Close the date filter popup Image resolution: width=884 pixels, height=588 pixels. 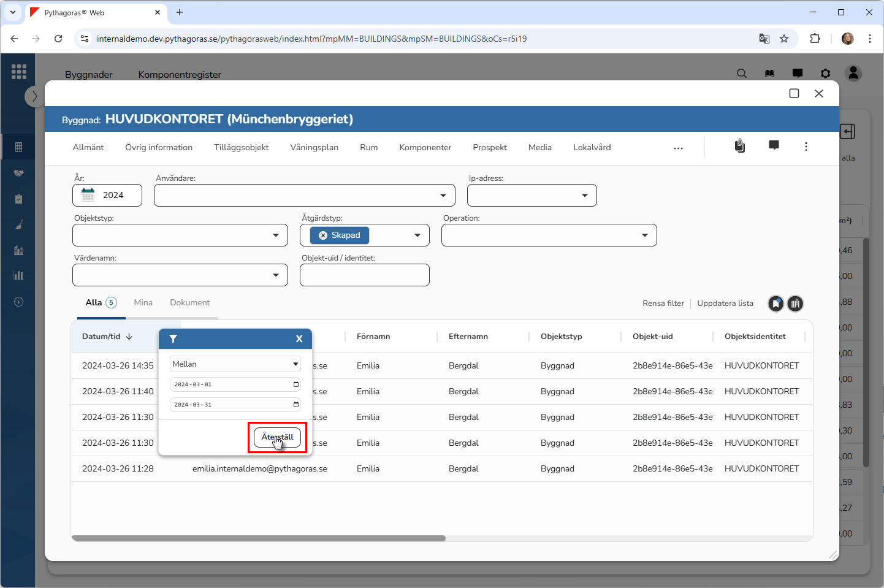click(x=299, y=339)
